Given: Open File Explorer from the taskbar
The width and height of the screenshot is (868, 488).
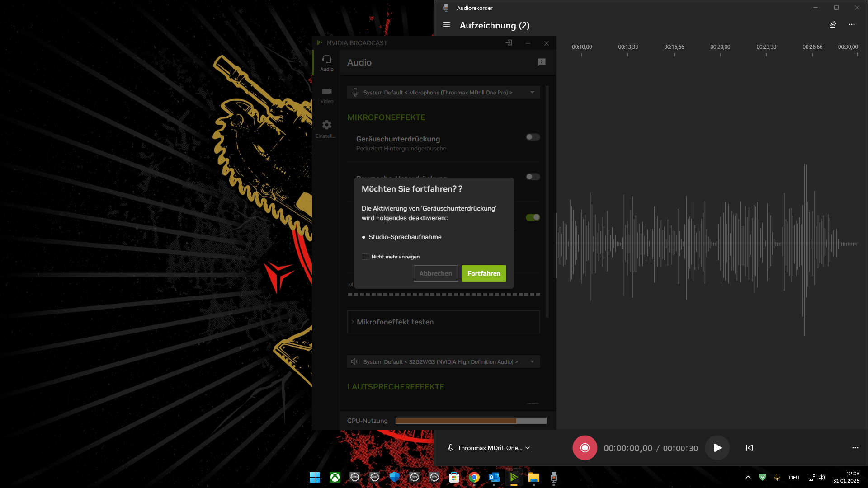Looking at the screenshot, I should (x=533, y=477).
